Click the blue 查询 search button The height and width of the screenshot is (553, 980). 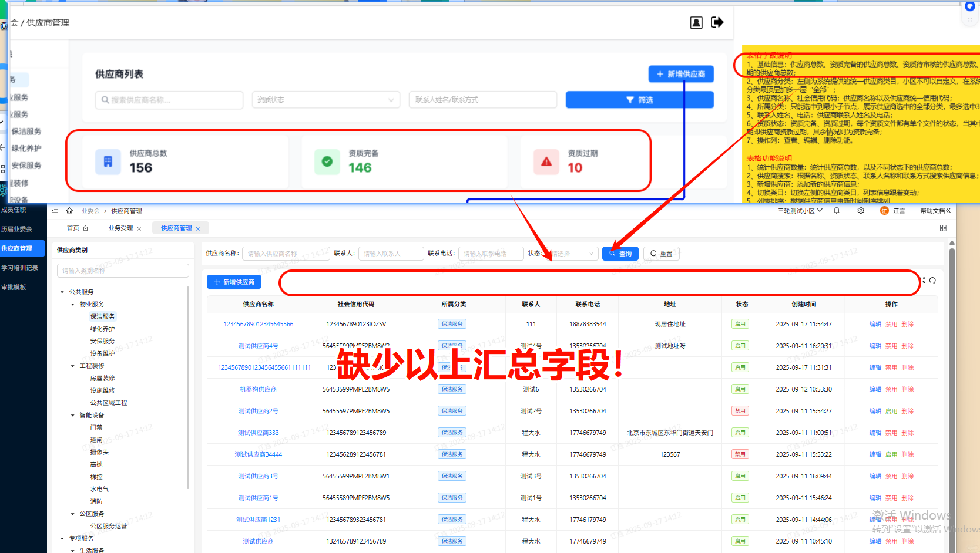pos(620,254)
